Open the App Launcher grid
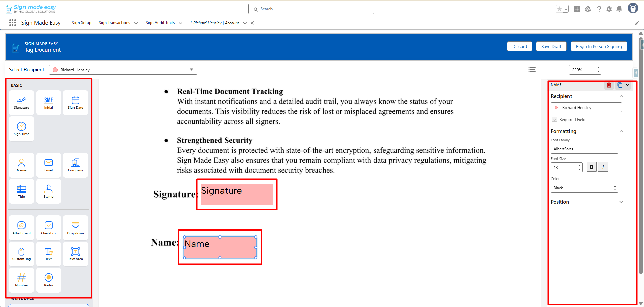644x307 pixels. [x=13, y=23]
